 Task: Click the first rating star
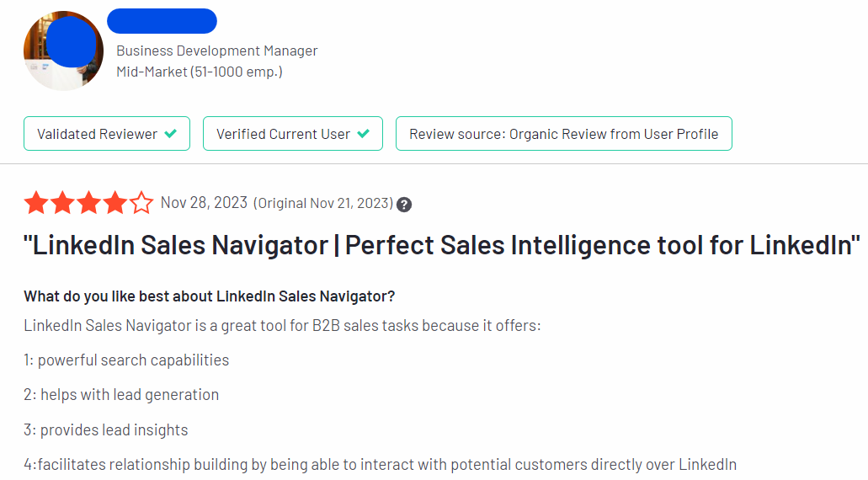tap(35, 203)
